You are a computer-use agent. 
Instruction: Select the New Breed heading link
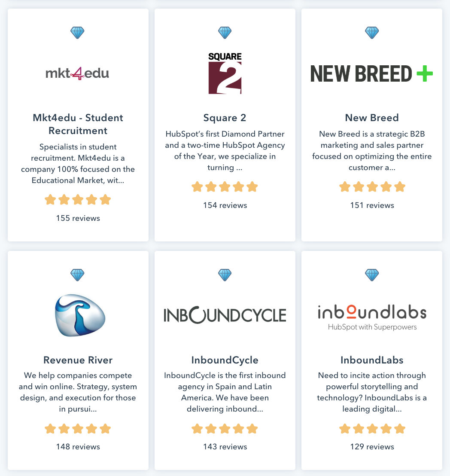click(372, 118)
